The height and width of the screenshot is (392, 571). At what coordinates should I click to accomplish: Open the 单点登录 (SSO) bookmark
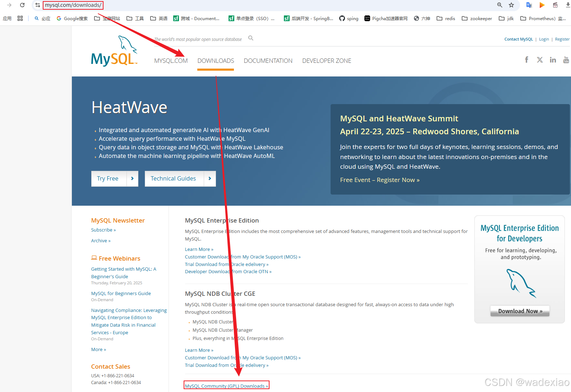tap(252, 18)
